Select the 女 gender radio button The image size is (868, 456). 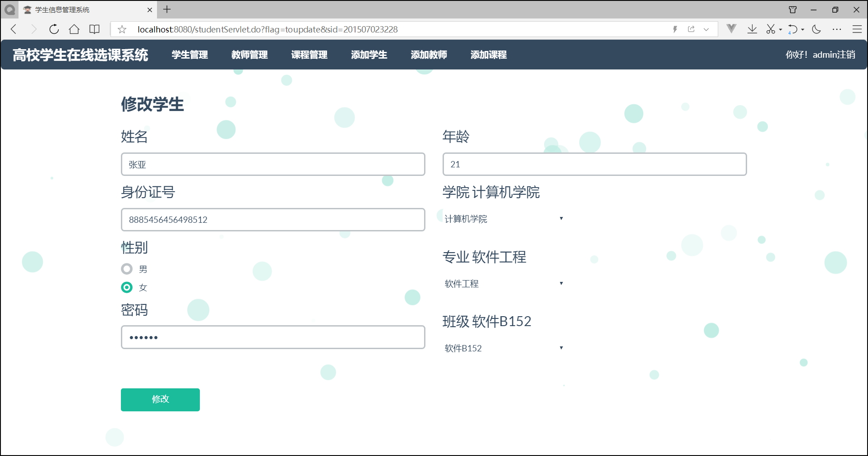click(127, 287)
